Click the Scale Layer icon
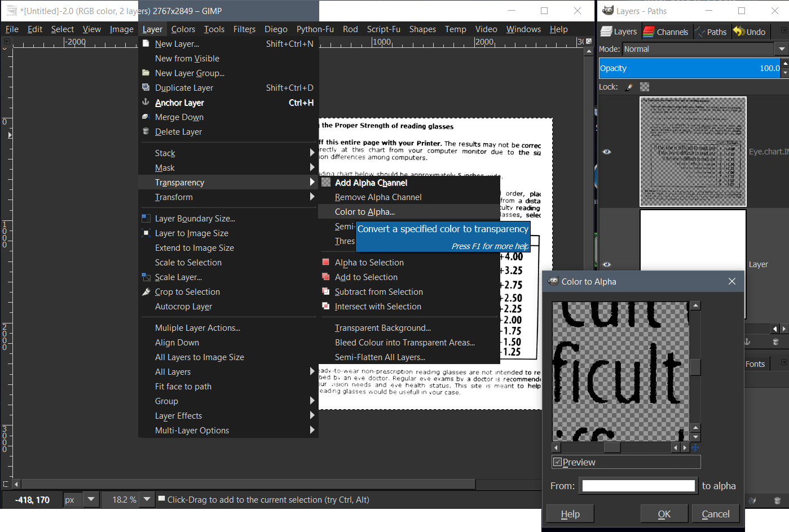The image size is (789, 532). (146, 277)
